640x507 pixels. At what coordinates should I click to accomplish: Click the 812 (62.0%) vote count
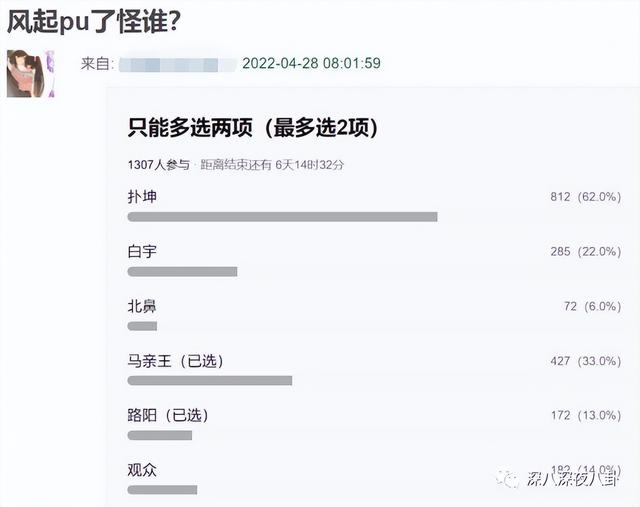(586, 197)
